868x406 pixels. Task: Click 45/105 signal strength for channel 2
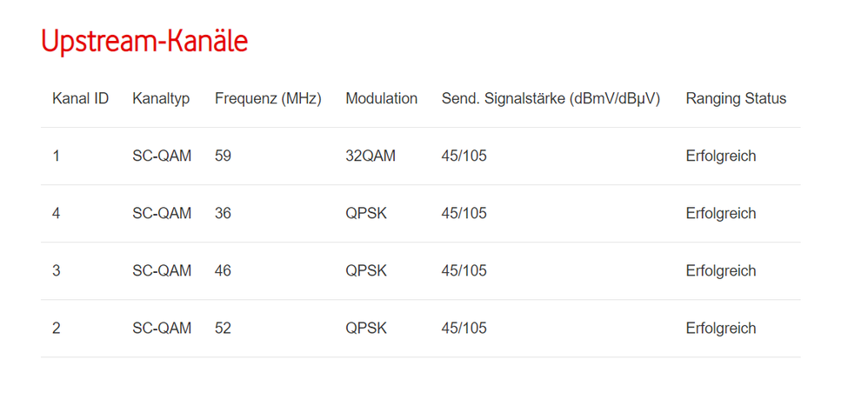click(x=464, y=329)
